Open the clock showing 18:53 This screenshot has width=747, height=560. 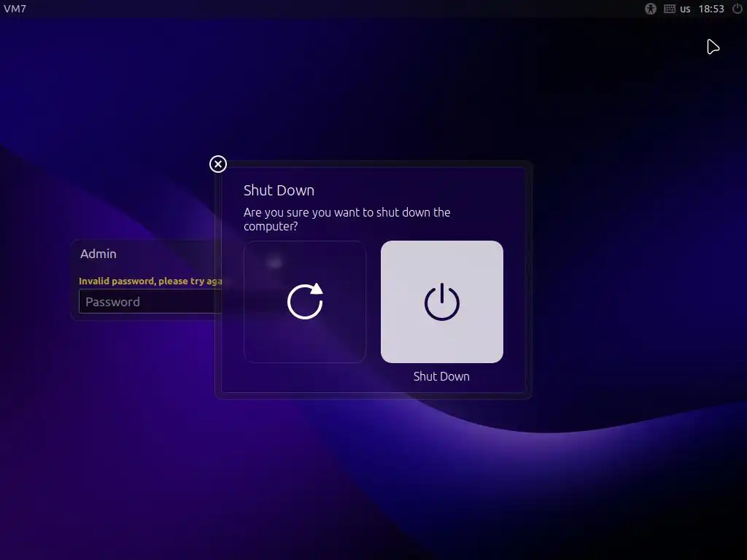(x=711, y=9)
